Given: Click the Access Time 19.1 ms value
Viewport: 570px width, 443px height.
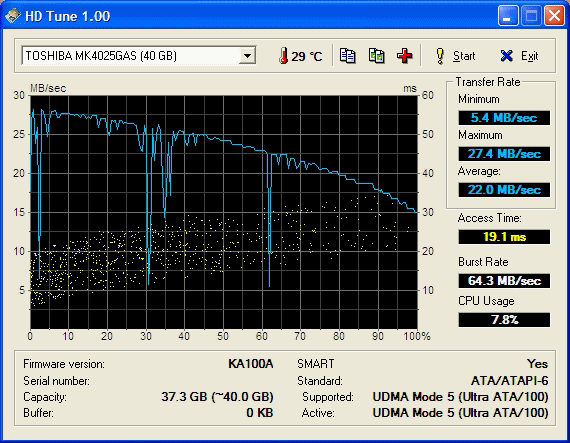Looking at the screenshot, I should coord(504,237).
